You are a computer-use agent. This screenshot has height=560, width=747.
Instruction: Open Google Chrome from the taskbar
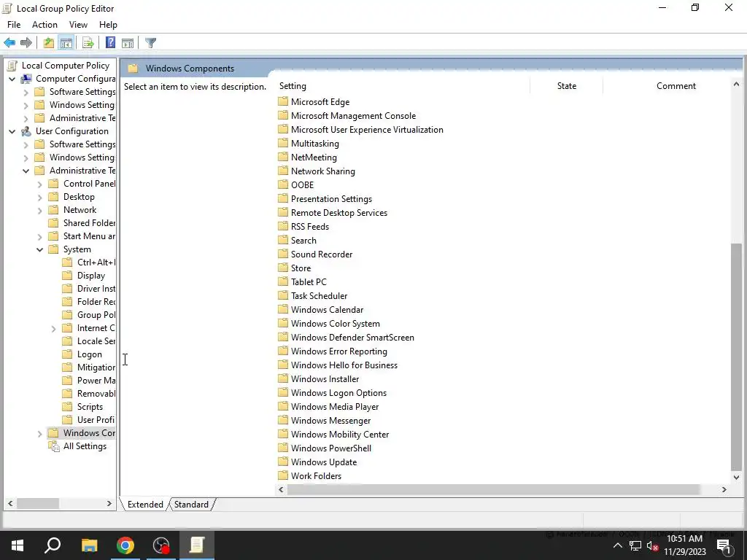pyautogui.click(x=125, y=545)
